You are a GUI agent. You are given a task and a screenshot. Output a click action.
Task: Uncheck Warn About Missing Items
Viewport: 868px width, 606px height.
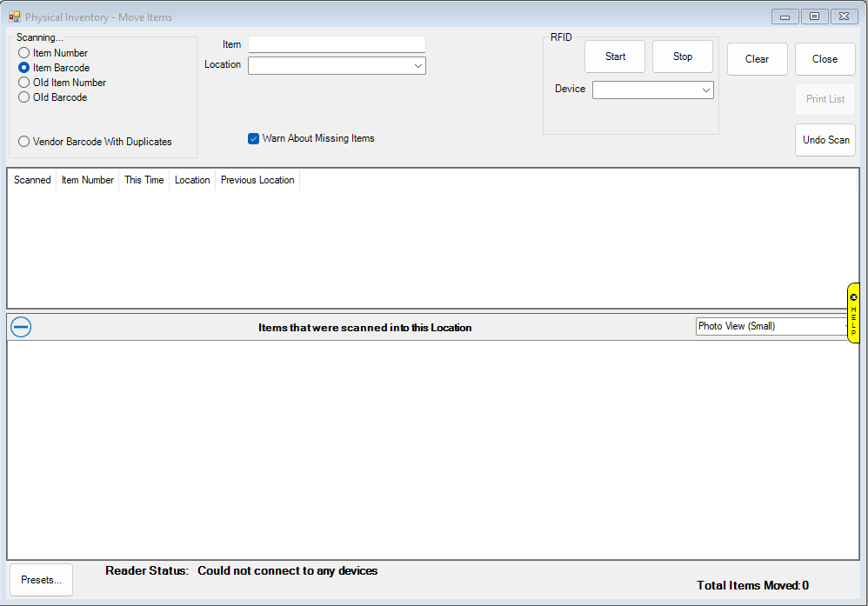pos(254,138)
